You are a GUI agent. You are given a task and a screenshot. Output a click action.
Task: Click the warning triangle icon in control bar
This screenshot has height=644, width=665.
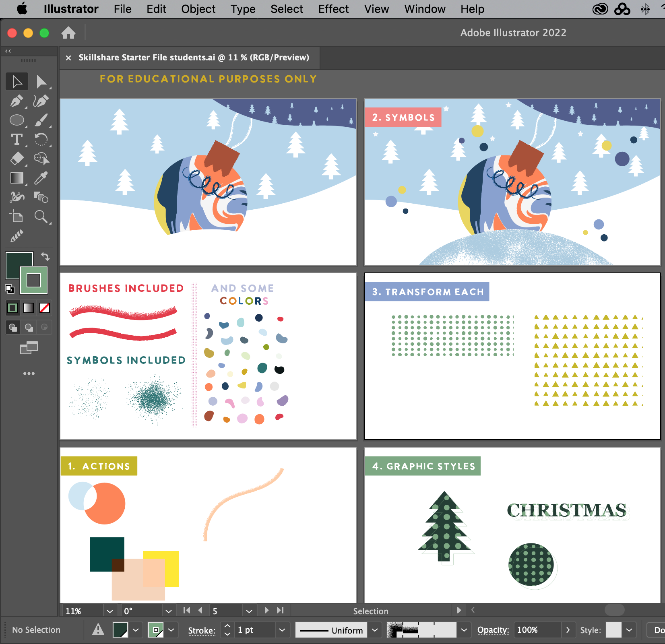click(x=98, y=630)
